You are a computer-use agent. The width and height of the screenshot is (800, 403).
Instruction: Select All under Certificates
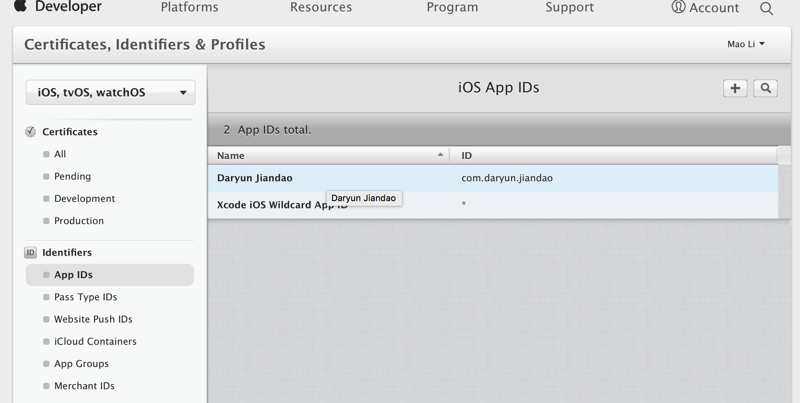click(x=60, y=154)
